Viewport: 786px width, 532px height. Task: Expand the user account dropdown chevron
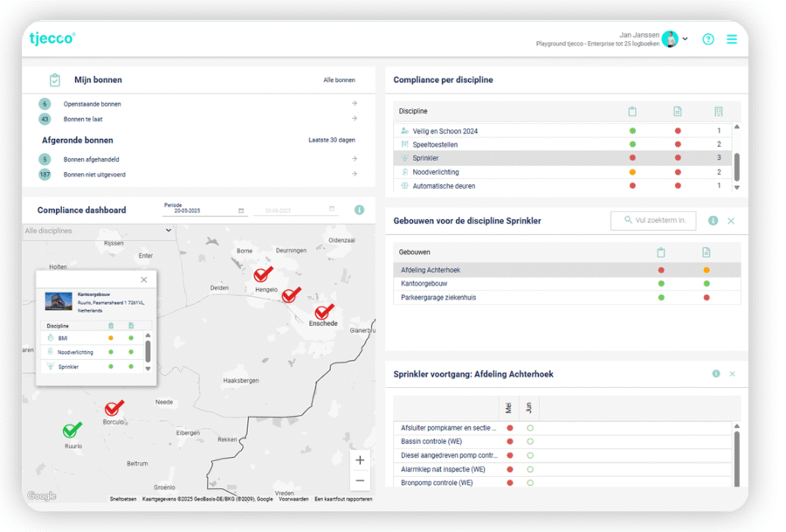686,39
